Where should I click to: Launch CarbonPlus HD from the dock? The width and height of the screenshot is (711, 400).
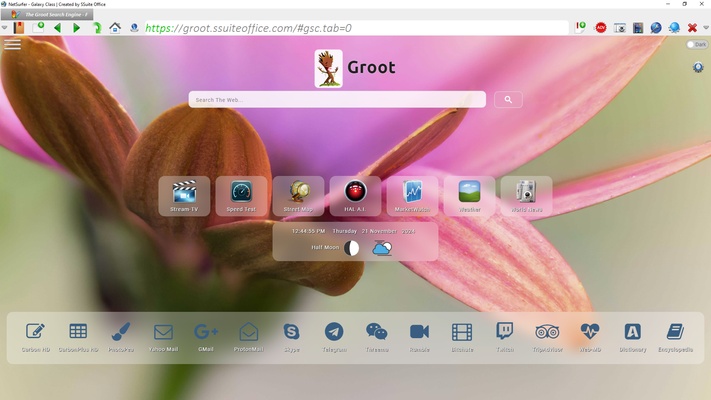tap(78, 337)
